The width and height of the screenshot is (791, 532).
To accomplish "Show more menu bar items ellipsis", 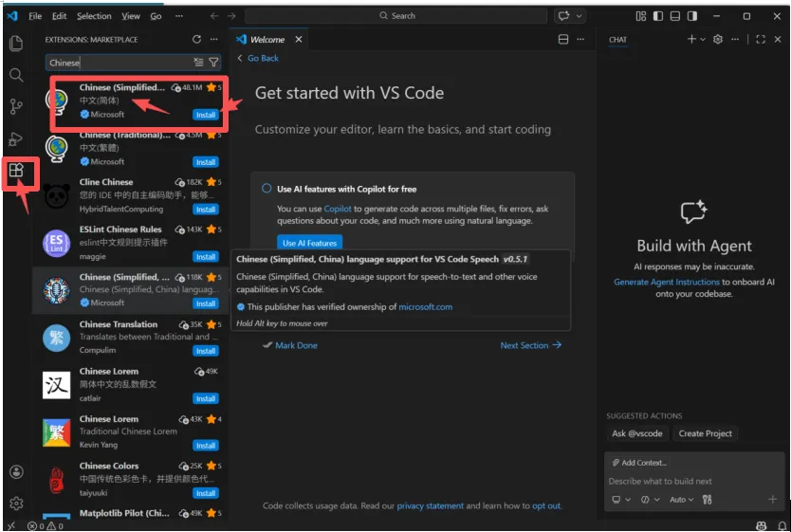I will (179, 16).
